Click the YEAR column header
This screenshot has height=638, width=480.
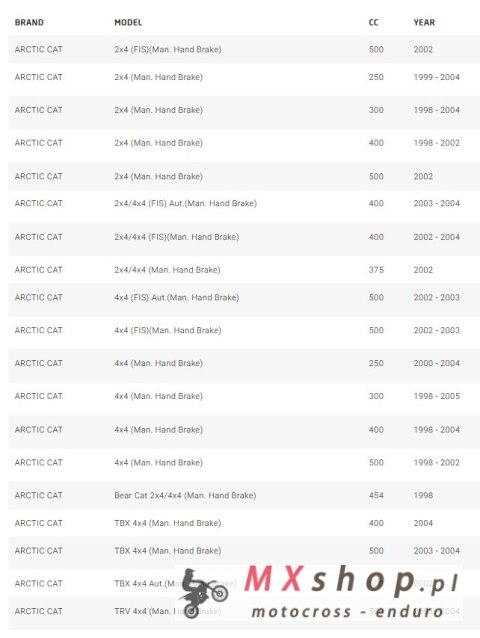point(424,22)
